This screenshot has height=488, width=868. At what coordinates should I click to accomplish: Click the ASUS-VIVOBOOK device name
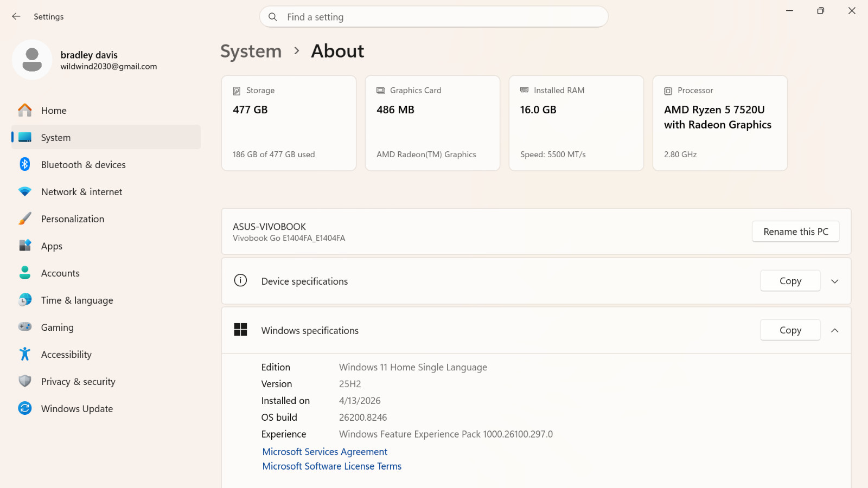[x=269, y=227]
